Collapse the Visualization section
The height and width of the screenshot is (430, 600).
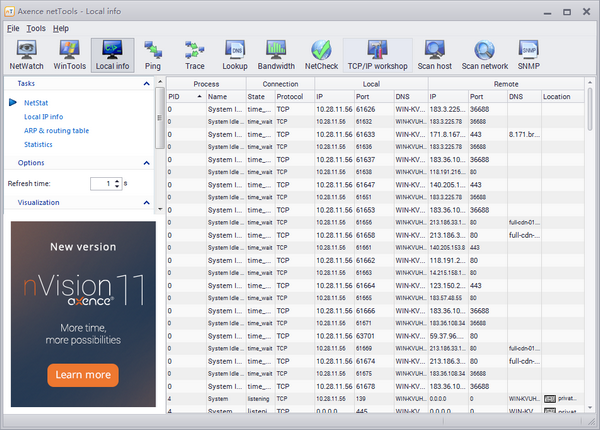147,202
